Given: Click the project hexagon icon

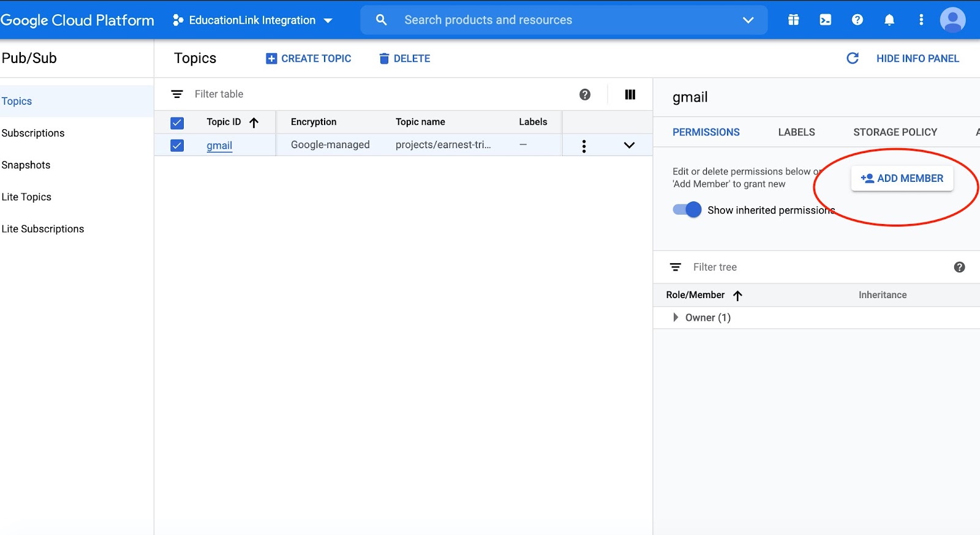Looking at the screenshot, I should 178,20.
